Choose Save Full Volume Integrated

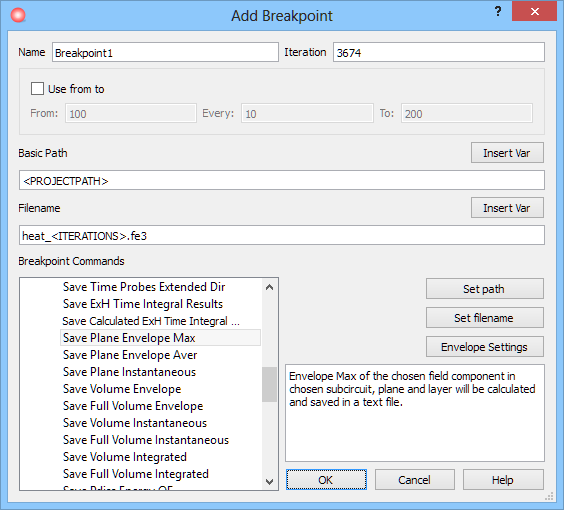coord(136,474)
